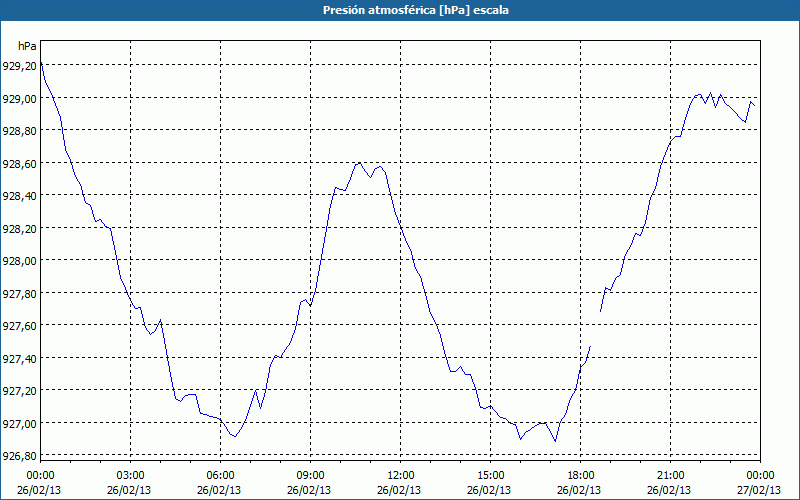Select the 929,00 y-axis value

[19, 98]
